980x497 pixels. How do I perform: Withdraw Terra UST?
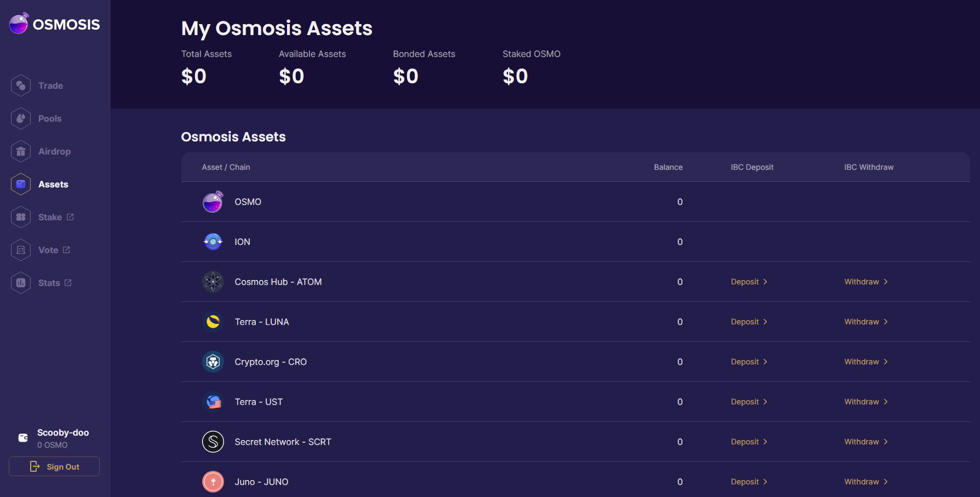[866, 402]
